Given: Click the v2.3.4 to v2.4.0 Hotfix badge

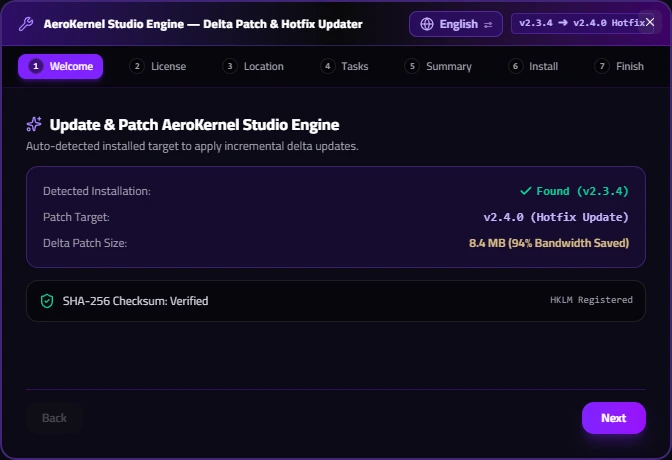Looking at the screenshot, I should point(582,23).
